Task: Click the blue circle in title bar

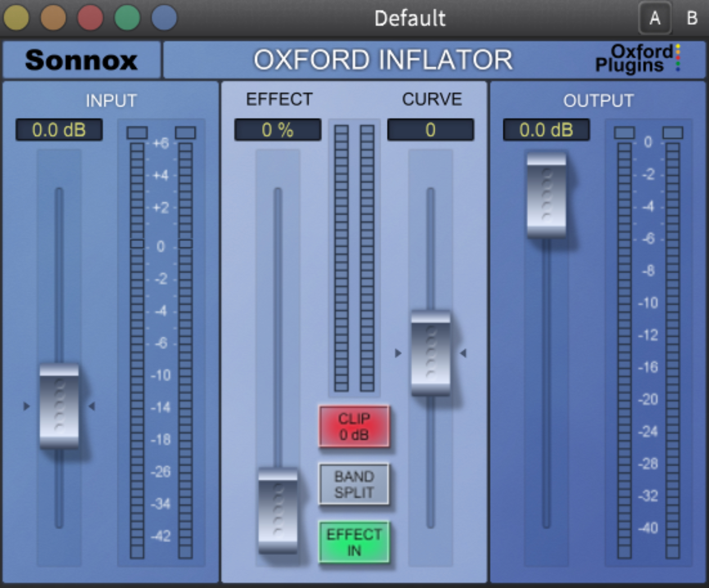Action: pos(164,18)
